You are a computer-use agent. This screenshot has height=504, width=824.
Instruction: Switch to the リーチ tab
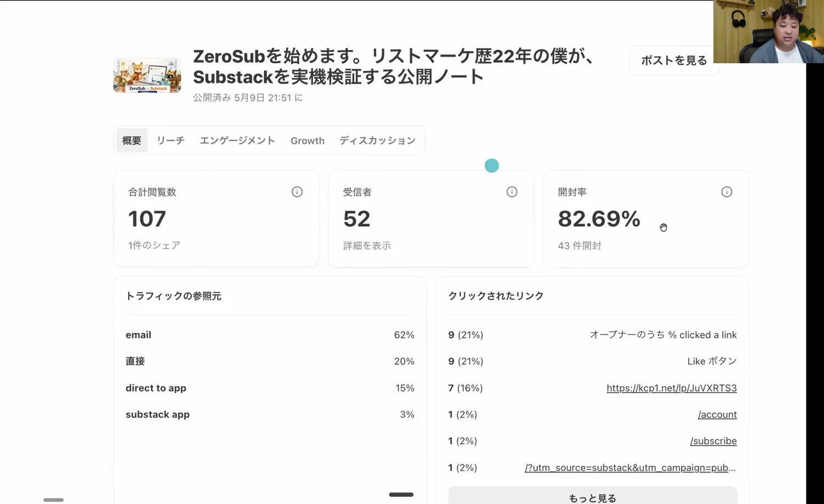coord(170,141)
